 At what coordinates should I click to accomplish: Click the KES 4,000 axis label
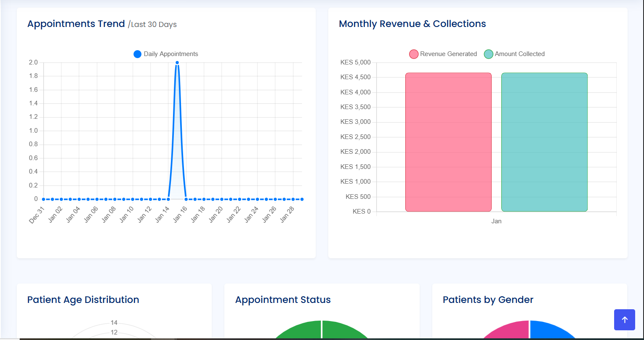[356, 92]
